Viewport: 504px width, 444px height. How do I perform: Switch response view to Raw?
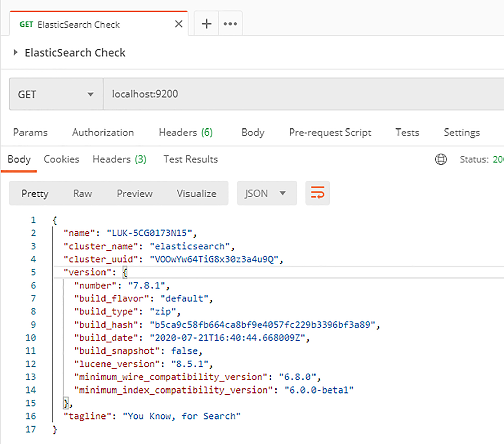pyautogui.click(x=82, y=193)
